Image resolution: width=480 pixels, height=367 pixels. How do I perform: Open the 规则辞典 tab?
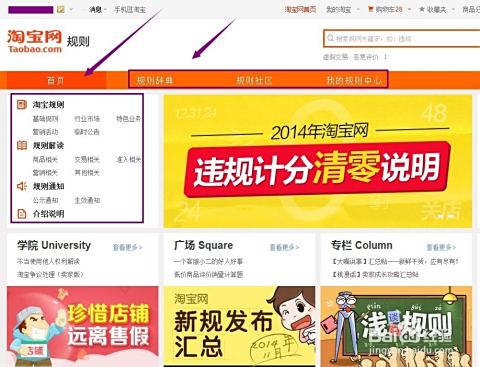(x=155, y=80)
